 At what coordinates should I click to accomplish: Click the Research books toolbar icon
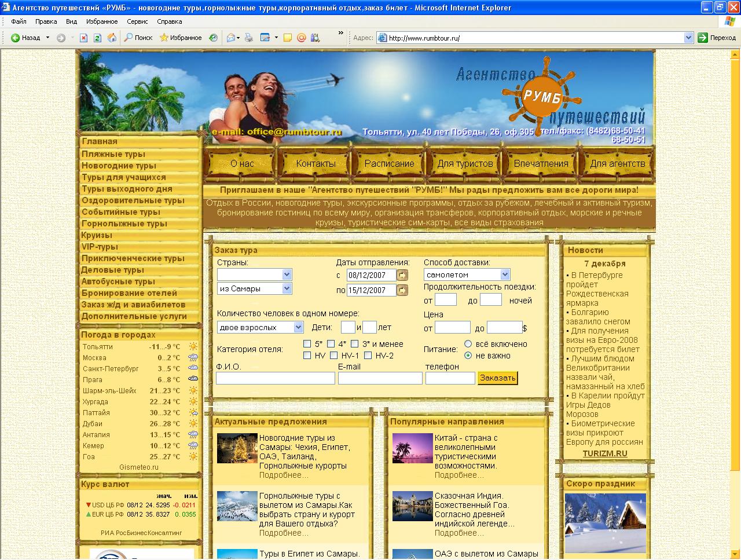315,38
